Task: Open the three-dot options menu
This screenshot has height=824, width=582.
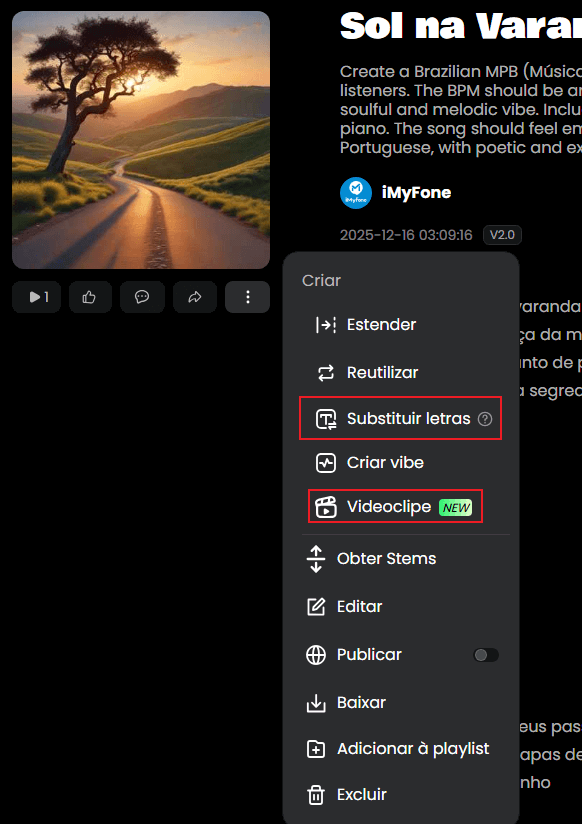Action: [247, 297]
